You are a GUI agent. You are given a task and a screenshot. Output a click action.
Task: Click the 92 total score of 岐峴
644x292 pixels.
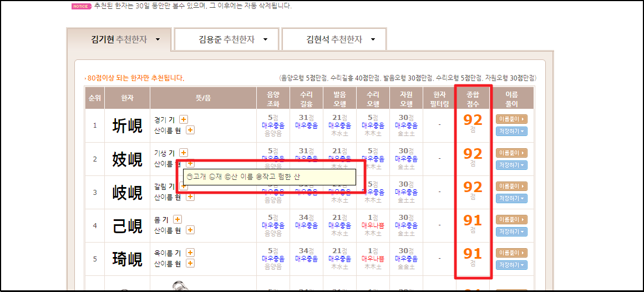(x=473, y=187)
